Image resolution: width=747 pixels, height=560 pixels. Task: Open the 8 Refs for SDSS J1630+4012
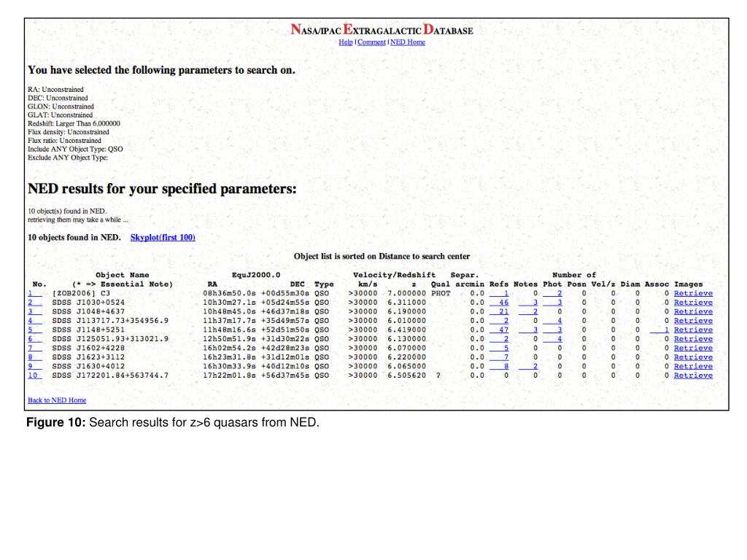[499, 366]
